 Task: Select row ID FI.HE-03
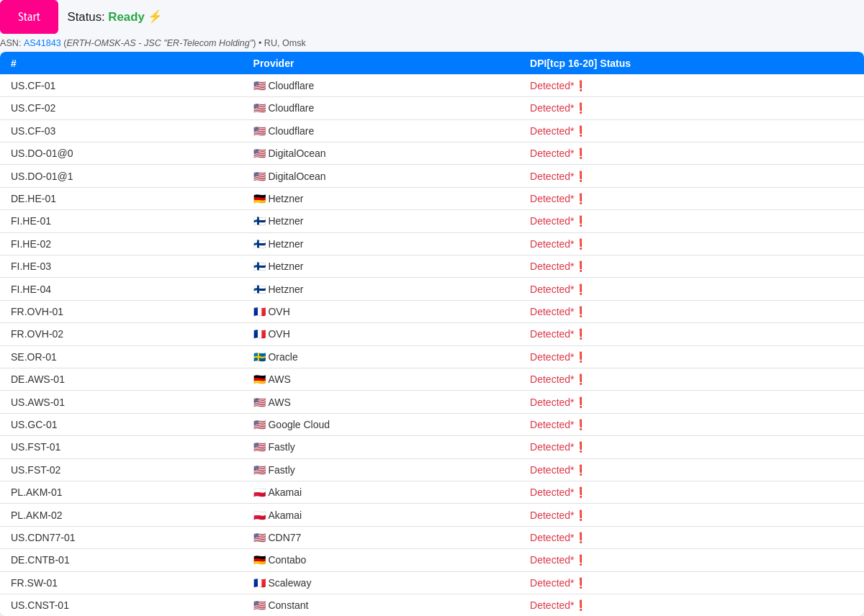pos(31,266)
